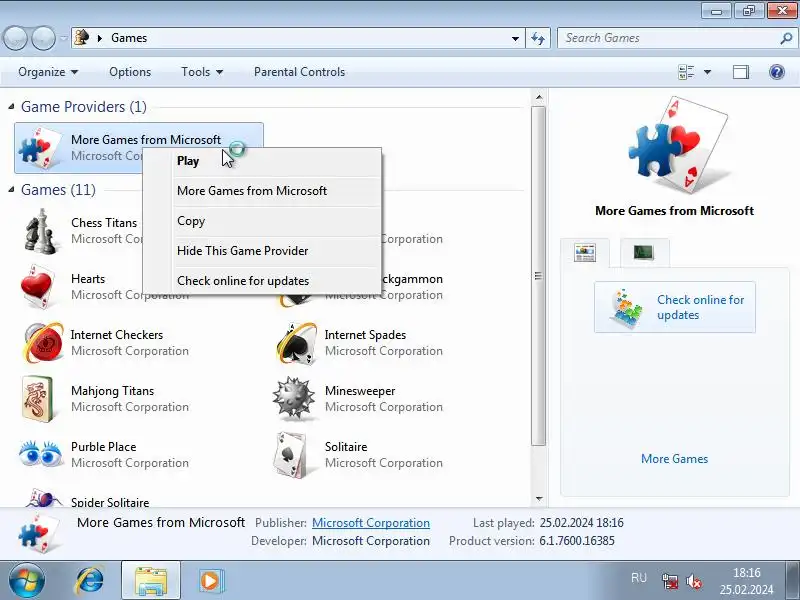The height and width of the screenshot is (600, 800).
Task: Click the Developer Microsoft Corporation value
Action: [x=371, y=541]
